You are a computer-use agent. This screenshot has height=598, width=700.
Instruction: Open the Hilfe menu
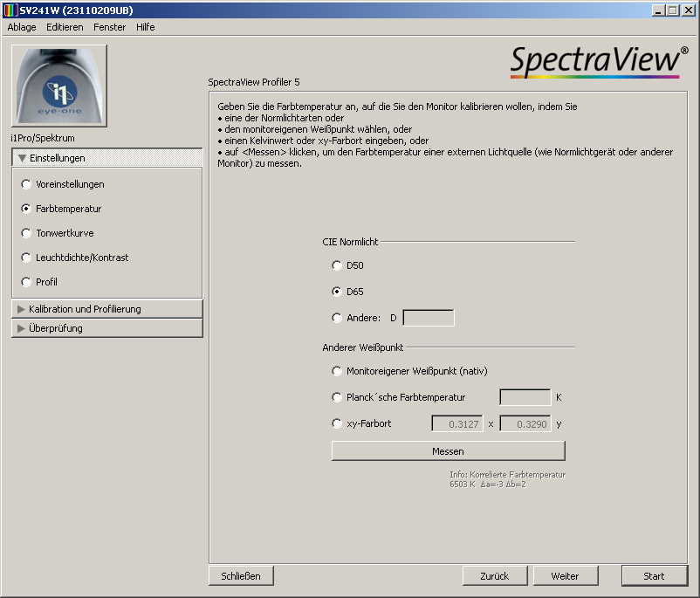click(146, 27)
